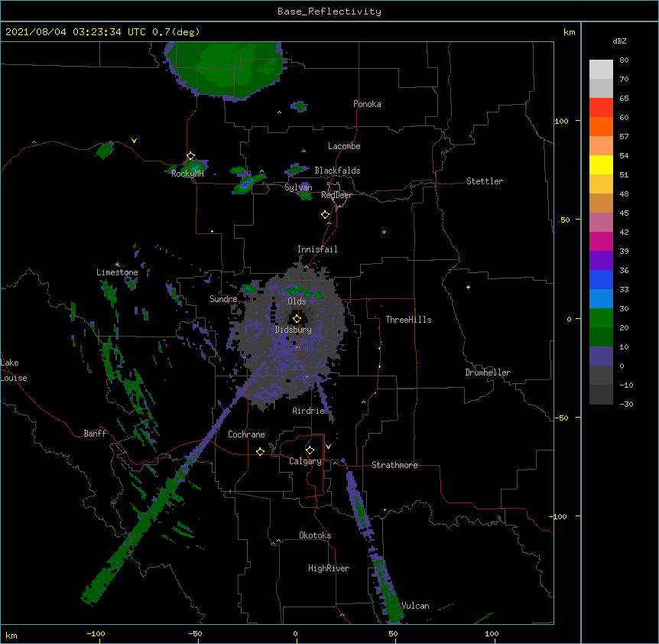Click the Lacombe city label
Viewport: 659px width, 644px height.
tap(344, 146)
